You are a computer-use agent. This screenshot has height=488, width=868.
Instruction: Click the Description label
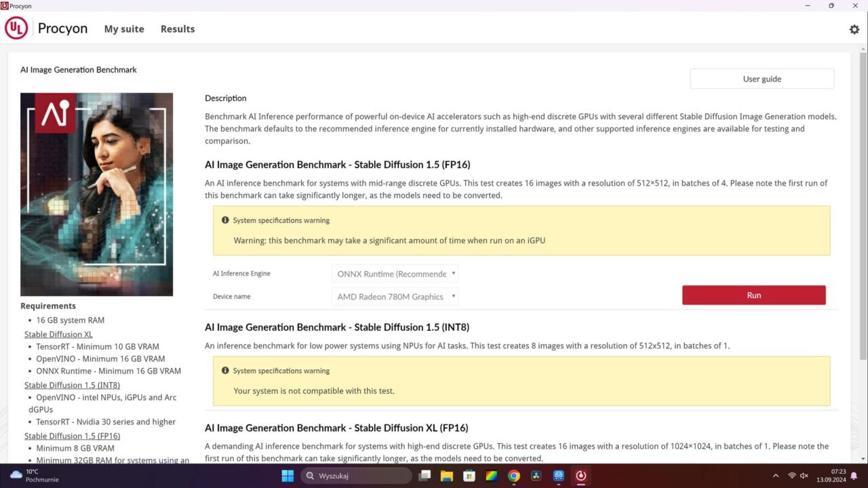(x=226, y=98)
